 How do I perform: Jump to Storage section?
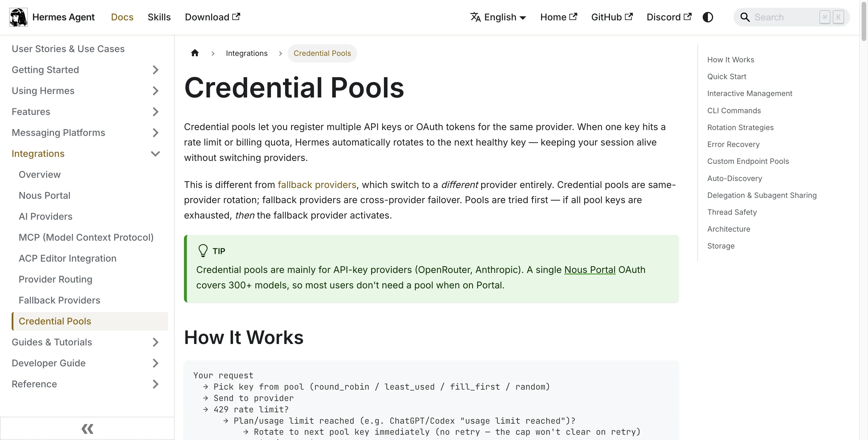[721, 246]
